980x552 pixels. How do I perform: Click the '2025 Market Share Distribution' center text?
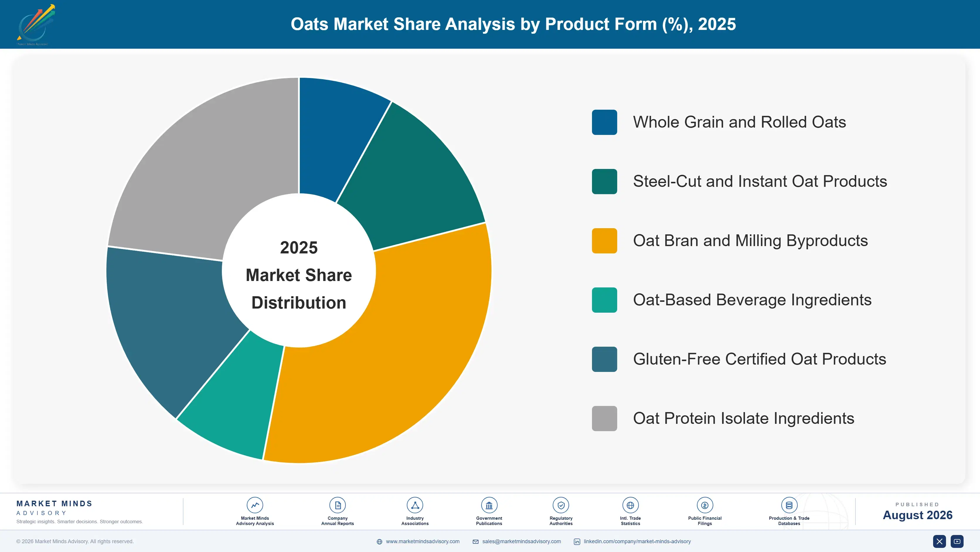click(299, 275)
